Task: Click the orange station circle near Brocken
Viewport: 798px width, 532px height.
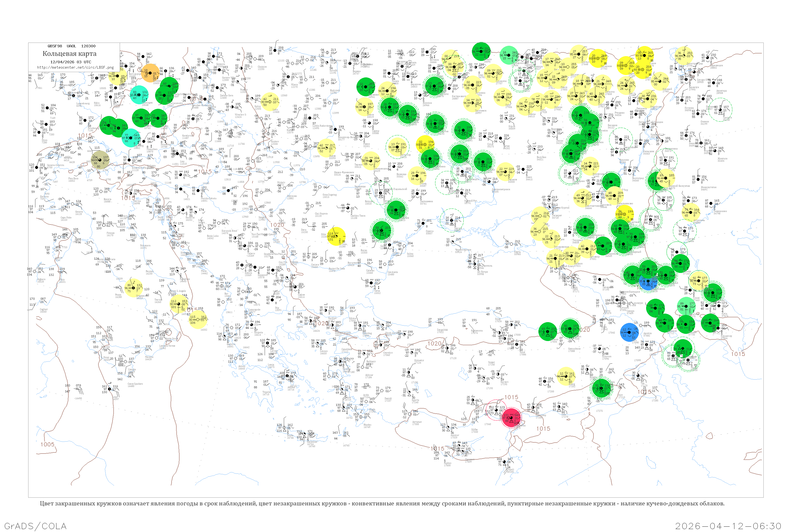Action: pos(150,73)
